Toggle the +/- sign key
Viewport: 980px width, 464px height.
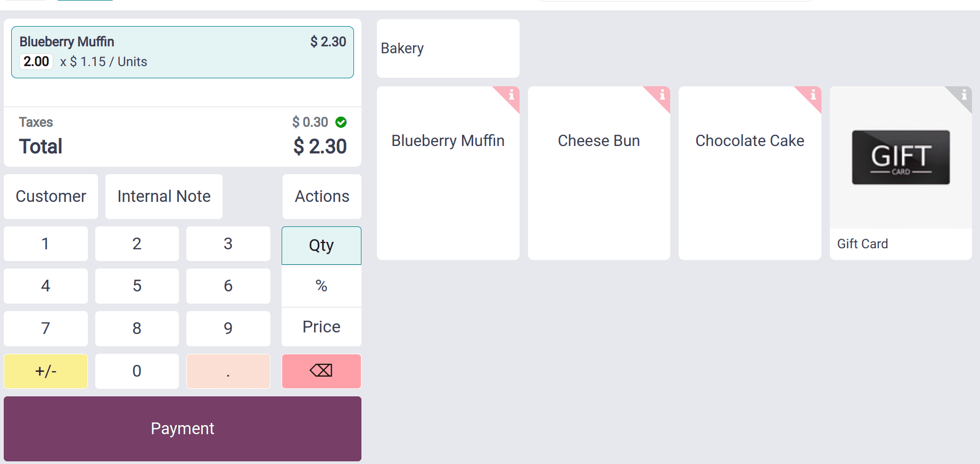point(46,371)
